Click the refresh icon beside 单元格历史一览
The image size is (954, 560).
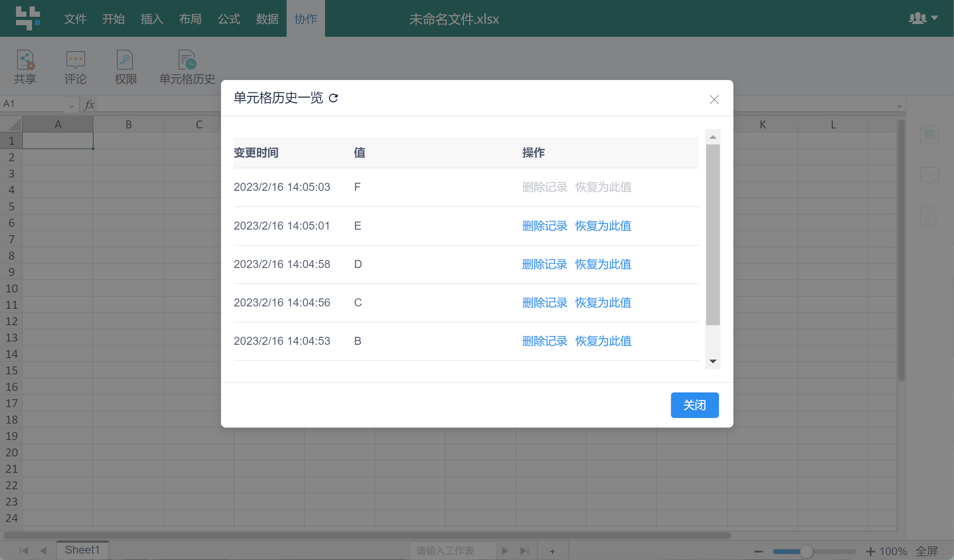coord(333,98)
